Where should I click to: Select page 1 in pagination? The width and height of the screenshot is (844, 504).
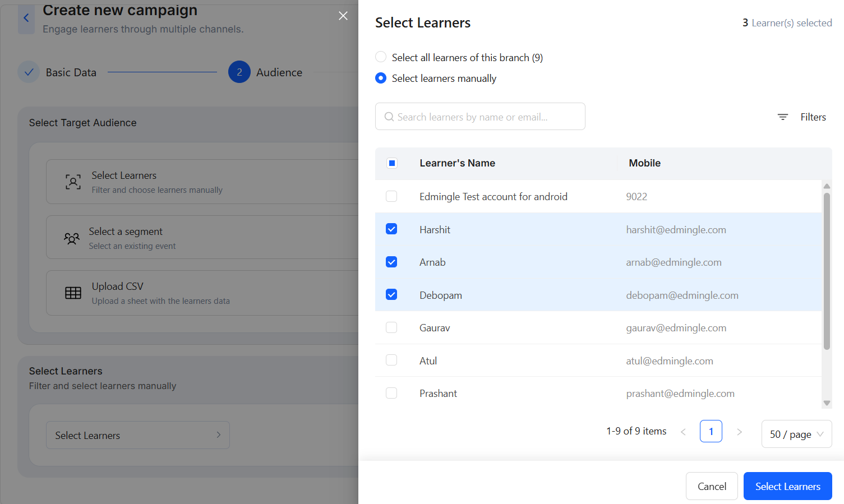711,431
